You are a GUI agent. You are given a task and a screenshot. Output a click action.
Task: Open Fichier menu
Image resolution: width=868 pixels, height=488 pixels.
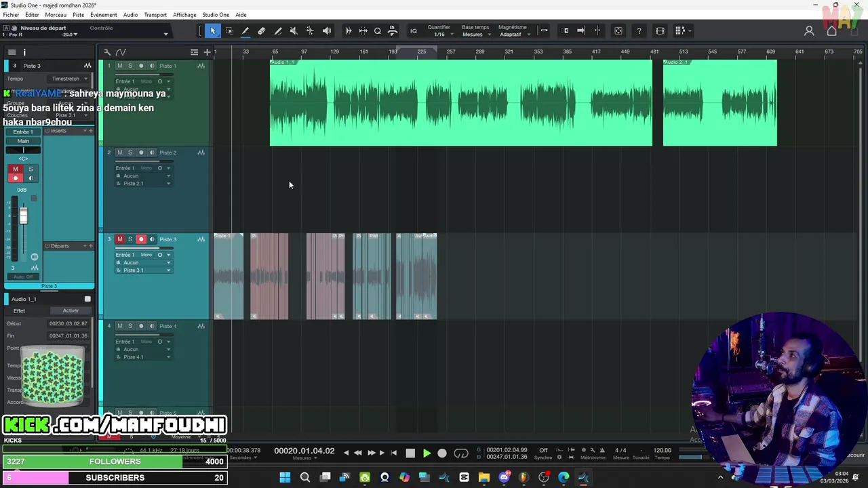(x=11, y=15)
